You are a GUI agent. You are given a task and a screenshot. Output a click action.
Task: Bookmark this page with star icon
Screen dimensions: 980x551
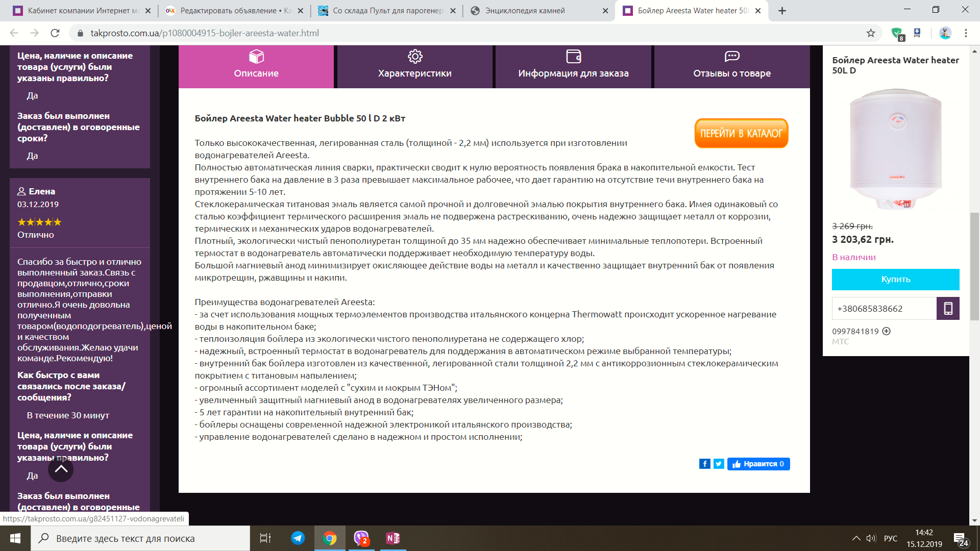click(871, 33)
